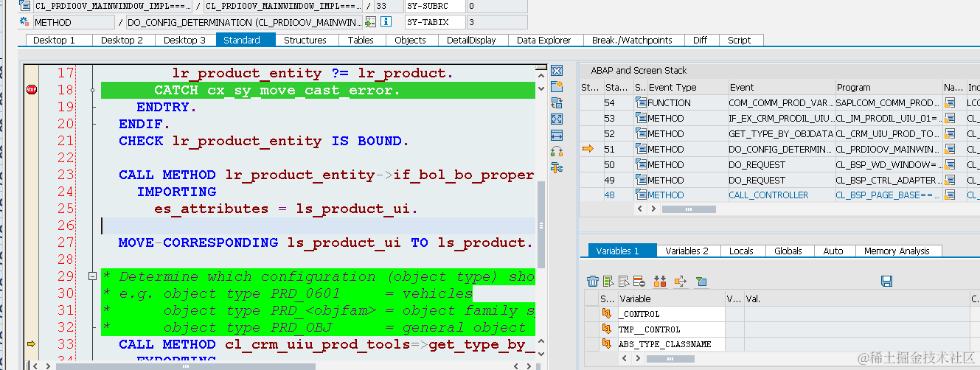Click the navigation icon in GET_TYPE_BY_OBJDATA row
980x370 pixels.
click(x=951, y=133)
